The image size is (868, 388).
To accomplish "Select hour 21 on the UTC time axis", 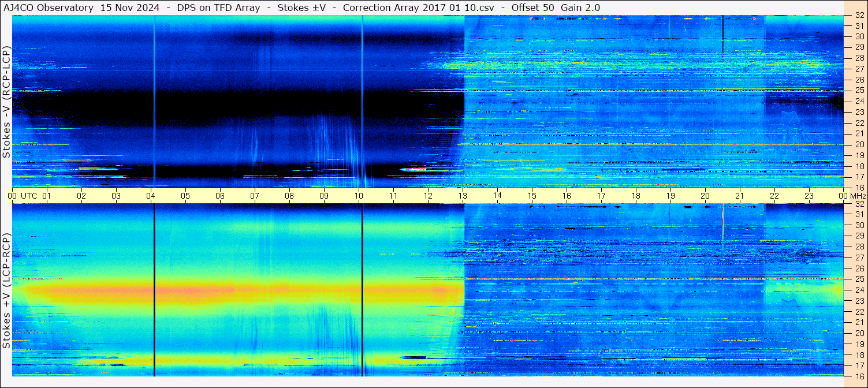I will coord(740,196).
